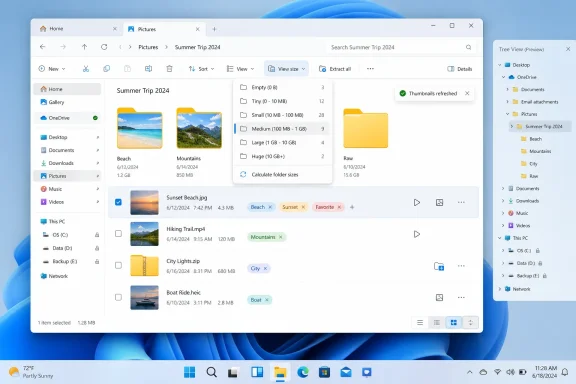
Task: Expand Network node in Tree View
Action: click(500, 289)
